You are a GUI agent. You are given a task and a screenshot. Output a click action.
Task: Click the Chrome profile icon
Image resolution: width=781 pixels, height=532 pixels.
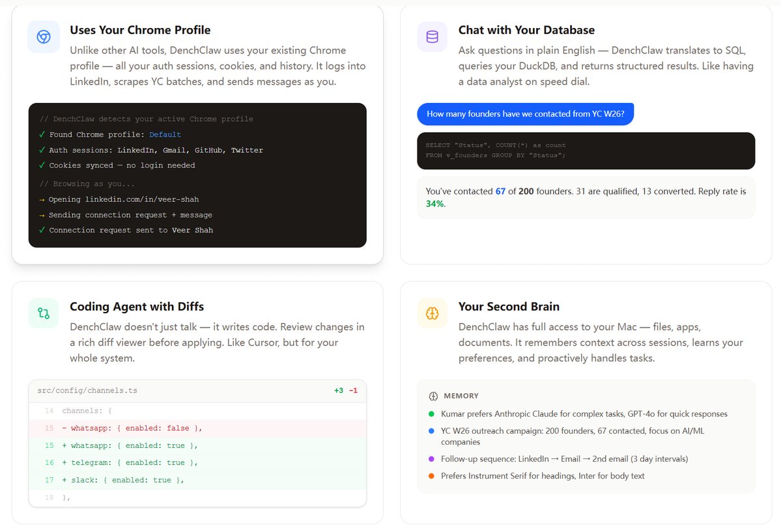coord(44,37)
